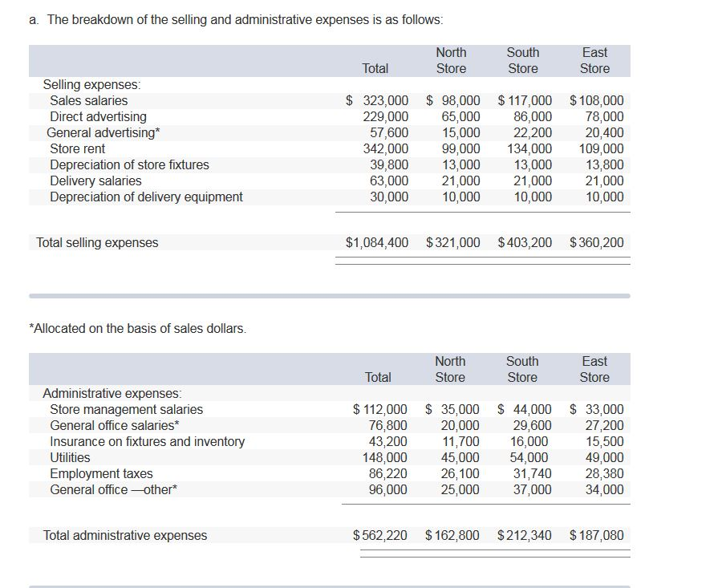This screenshot has width=722, height=588.
Task: Click the 'Selling expenses:' heading
Action: coord(91,85)
